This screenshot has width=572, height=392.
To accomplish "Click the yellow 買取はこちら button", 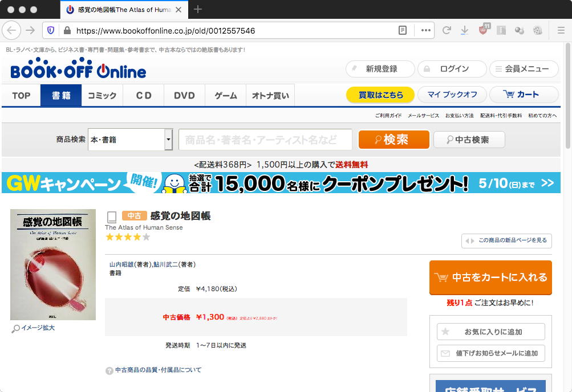I will [x=380, y=95].
